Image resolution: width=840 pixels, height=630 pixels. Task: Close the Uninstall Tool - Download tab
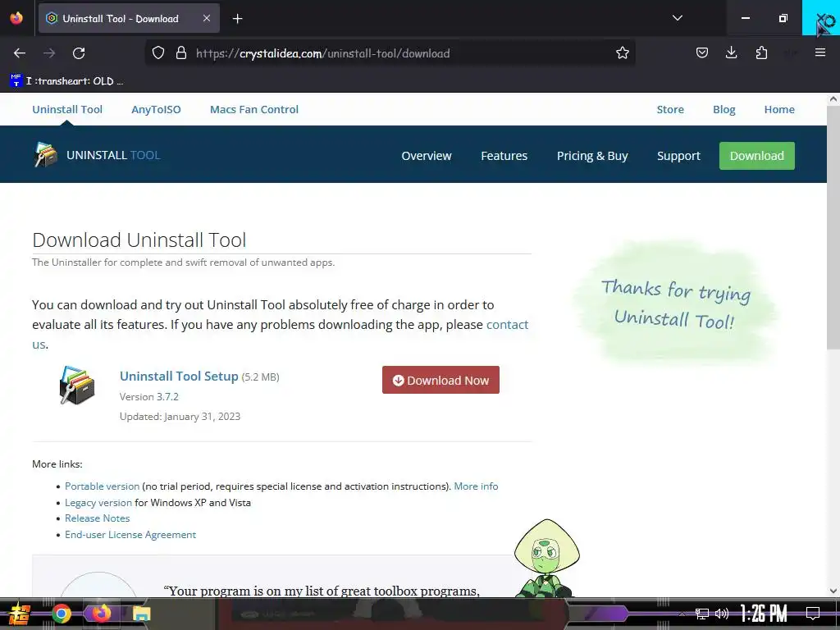[x=207, y=18]
